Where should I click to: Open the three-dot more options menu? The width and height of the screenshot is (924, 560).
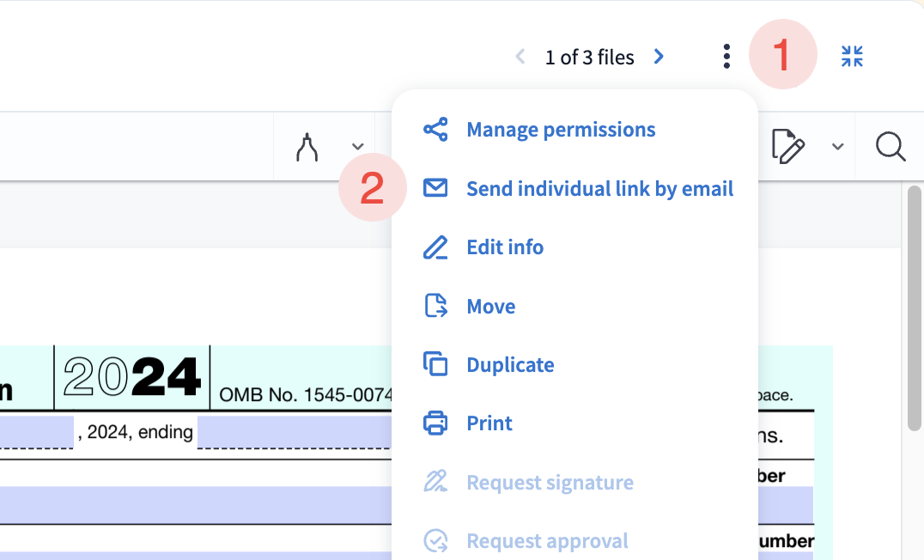[x=726, y=57]
